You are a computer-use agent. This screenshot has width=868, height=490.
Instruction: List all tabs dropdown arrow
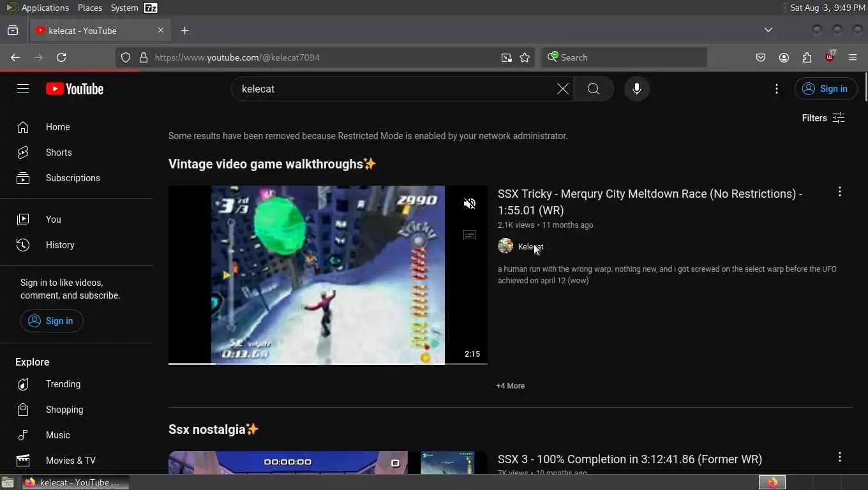768,30
